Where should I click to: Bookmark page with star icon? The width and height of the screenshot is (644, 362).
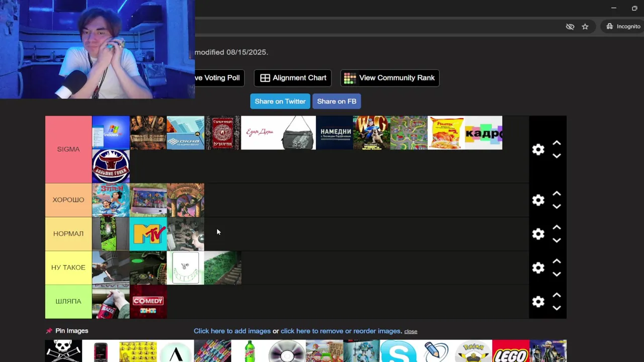coord(585,27)
